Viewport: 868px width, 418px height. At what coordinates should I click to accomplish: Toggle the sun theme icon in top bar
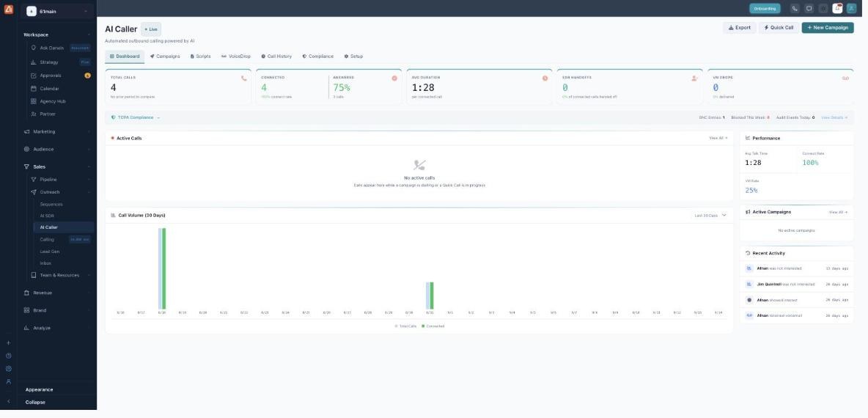pos(823,8)
